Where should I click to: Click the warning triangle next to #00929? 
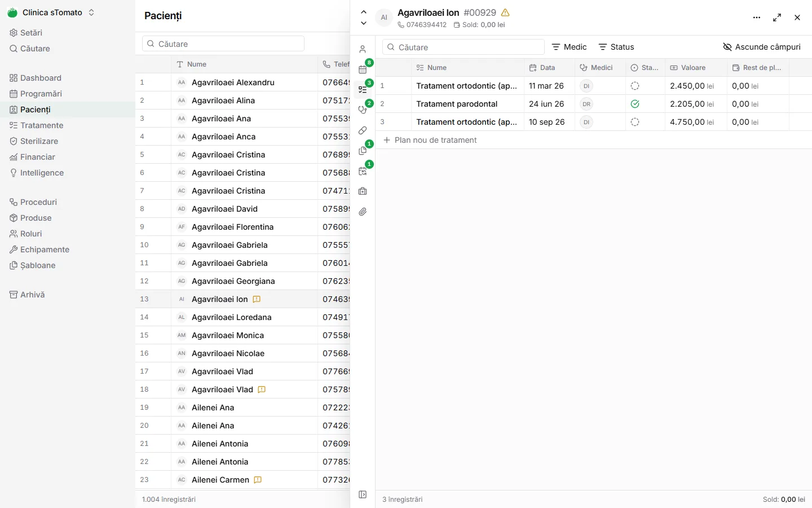coord(505,12)
